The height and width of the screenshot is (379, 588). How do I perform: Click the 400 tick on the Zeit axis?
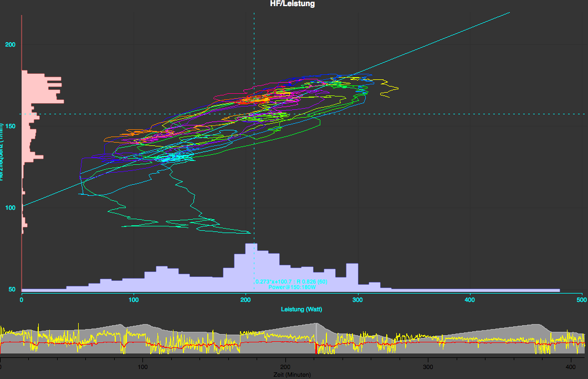click(x=571, y=367)
